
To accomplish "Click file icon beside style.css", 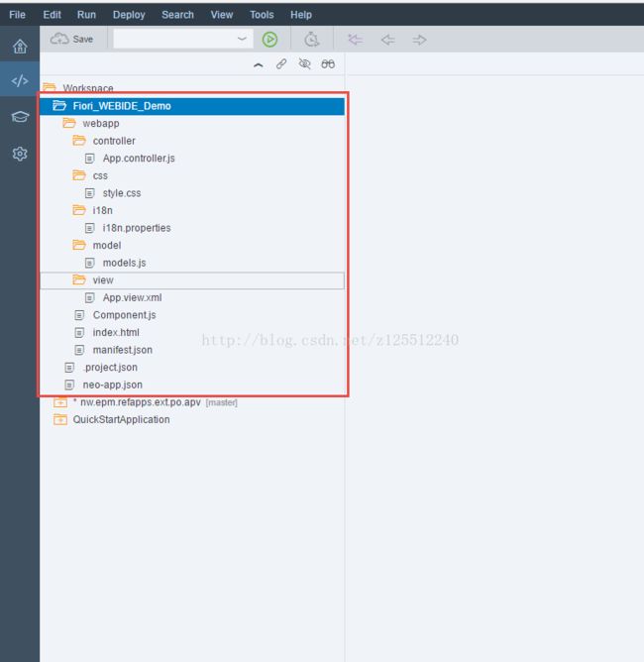I will [x=89, y=193].
